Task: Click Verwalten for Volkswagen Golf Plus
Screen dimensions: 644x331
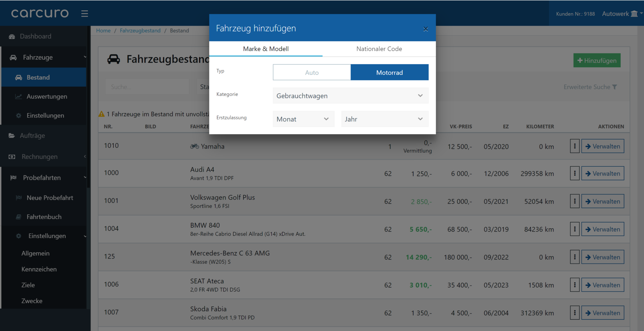Action: click(x=602, y=201)
